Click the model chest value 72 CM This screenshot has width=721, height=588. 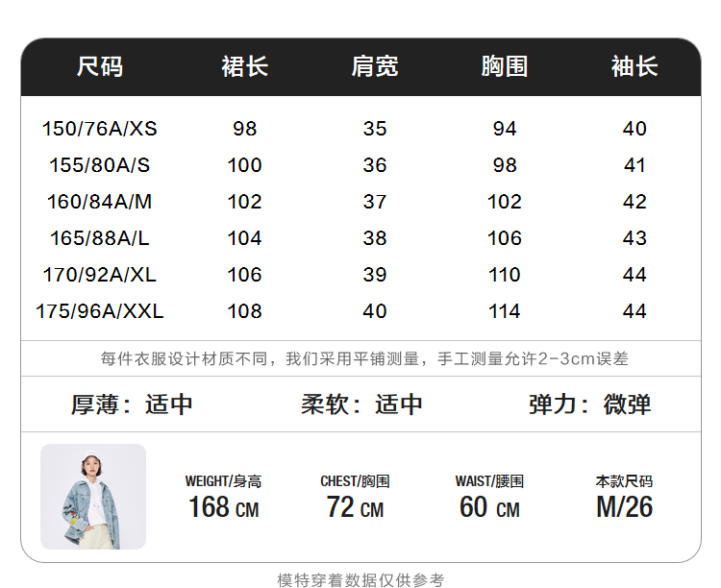pyautogui.click(x=355, y=507)
